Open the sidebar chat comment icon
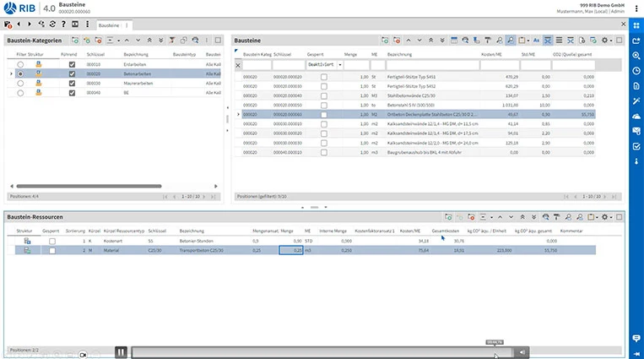Viewport: 644px width, 359px height. click(x=636, y=338)
